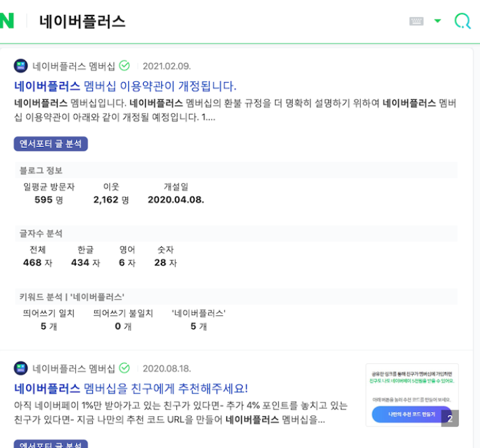Click the 2,162 명 neighbors value
The width and height of the screenshot is (480, 448).
click(111, 200)
